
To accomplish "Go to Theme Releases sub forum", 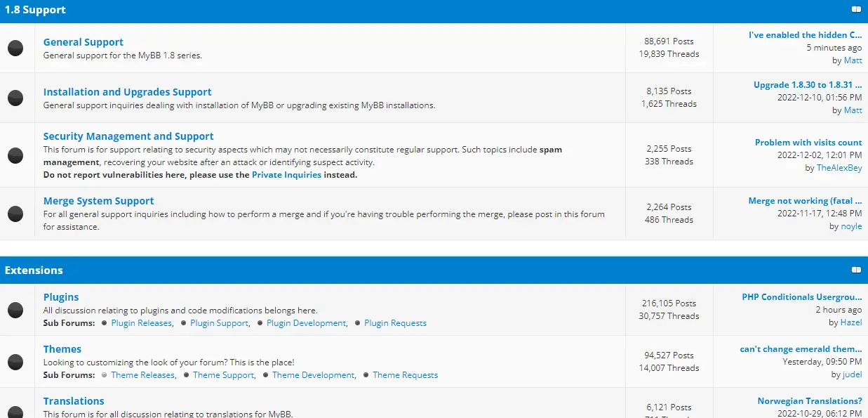I will 143,375.
